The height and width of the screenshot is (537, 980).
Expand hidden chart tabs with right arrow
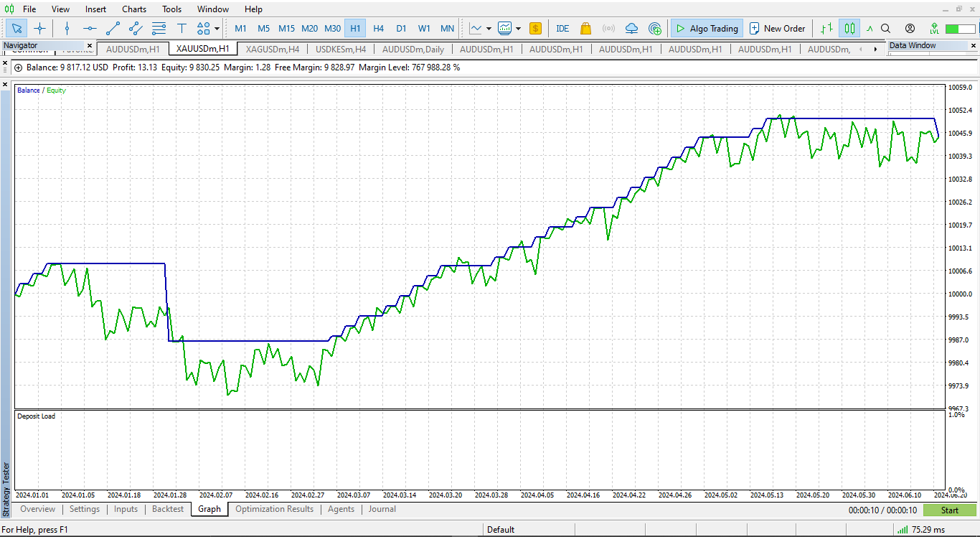pos(874,49)
